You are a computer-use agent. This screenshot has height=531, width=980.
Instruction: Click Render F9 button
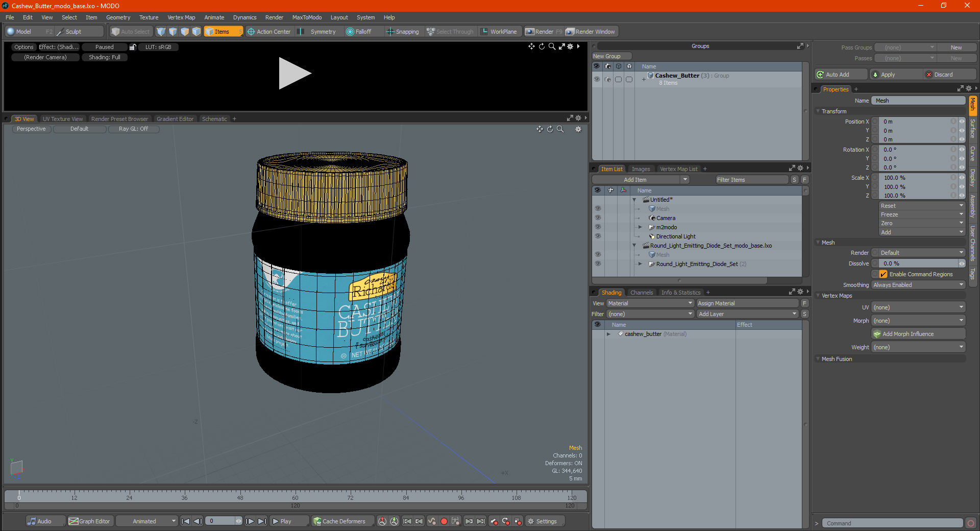point(544,32)
